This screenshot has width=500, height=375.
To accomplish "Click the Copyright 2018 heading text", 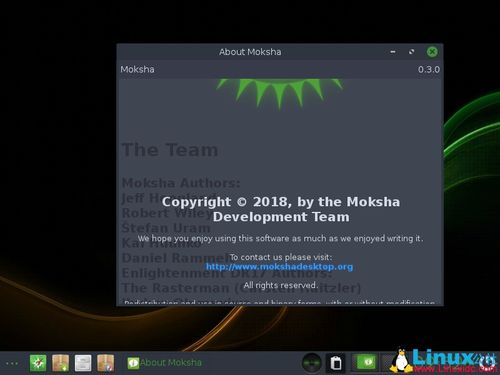I will click(x=281, y=209).
